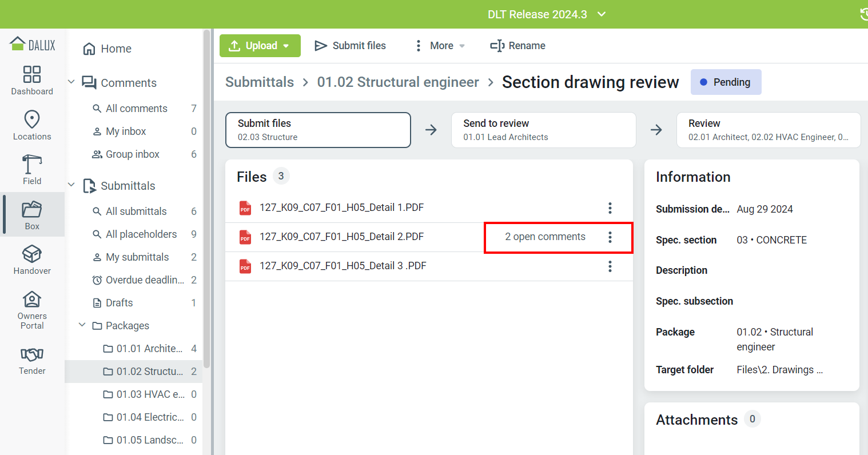Navigate to Submittals breadcrumb link
868x455 pixels.
[x=260, y=82]
